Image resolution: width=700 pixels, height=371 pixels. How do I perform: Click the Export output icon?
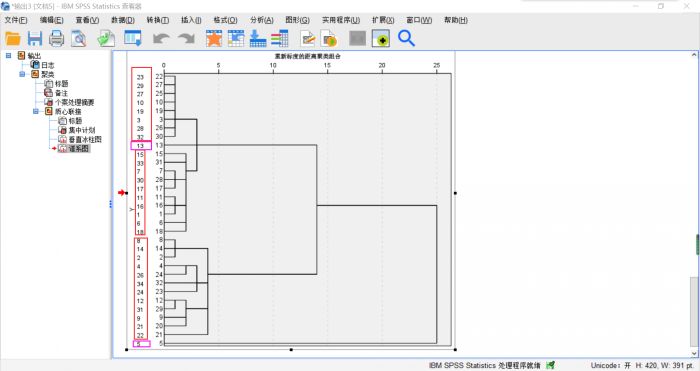tap(106, 38)
